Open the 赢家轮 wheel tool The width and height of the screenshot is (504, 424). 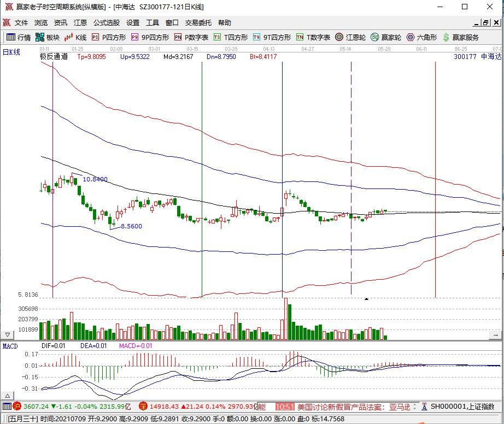pyautogui.click(x=386, y=37)
